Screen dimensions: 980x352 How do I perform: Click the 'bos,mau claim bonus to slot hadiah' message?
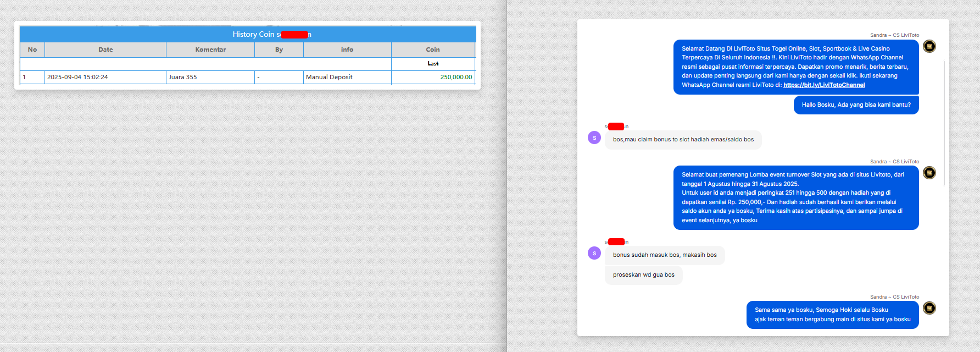coord(683,140)
